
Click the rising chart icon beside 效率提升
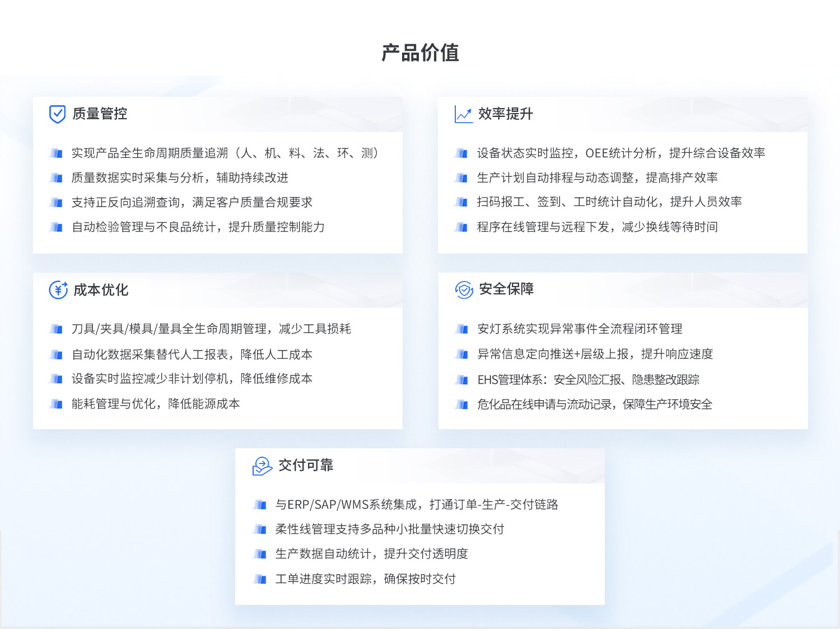coord(463,114)
